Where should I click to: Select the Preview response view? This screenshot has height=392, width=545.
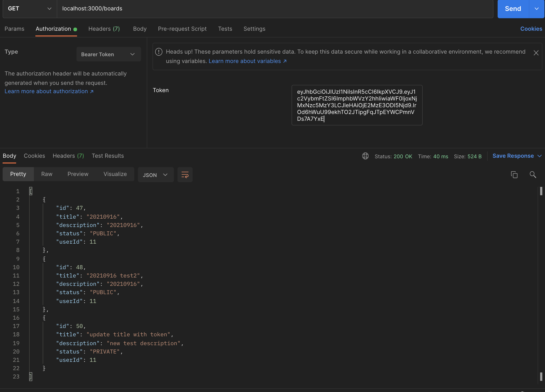78,174
